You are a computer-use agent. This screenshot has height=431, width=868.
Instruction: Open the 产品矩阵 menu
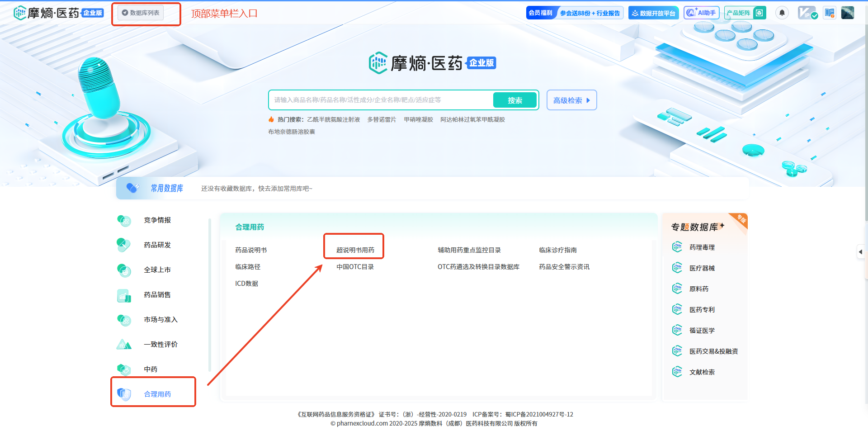(745, 13)
